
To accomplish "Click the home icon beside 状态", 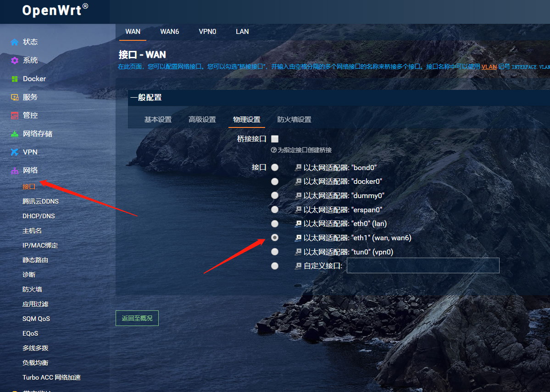I will [15, 42].
